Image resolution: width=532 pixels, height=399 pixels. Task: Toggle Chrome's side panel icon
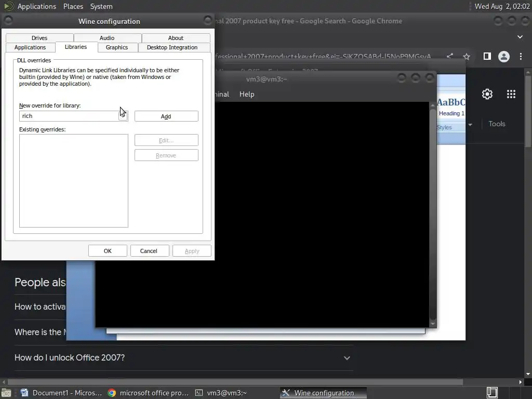[487, 56]
